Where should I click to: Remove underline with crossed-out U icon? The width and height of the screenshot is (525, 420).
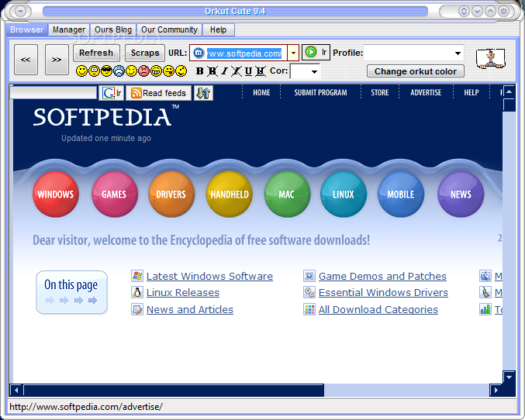coord(261,71)
